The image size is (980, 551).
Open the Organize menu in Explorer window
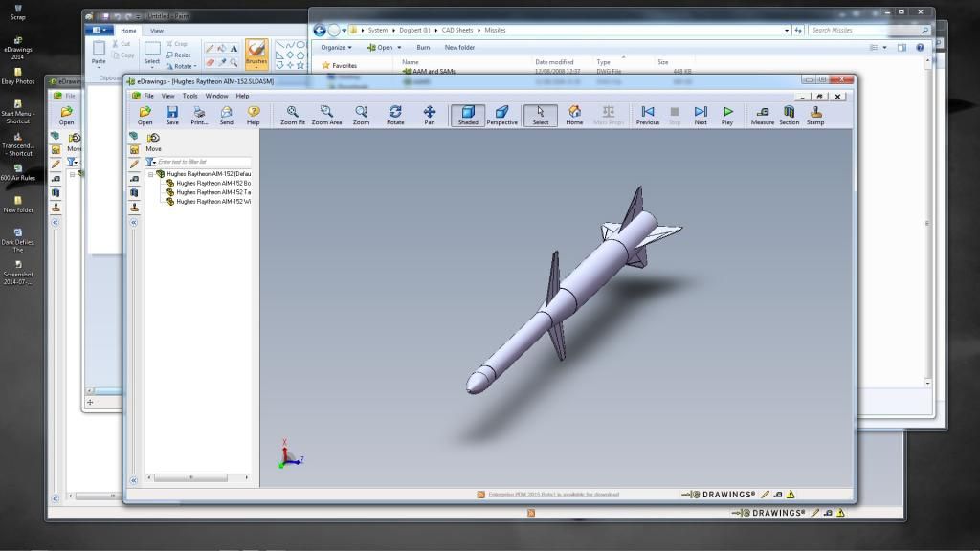336,48
